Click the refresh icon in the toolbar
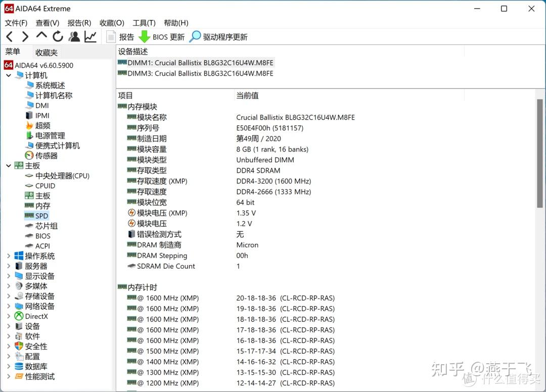This screenshot has width=546, height=392. click(x=57, y=36)
